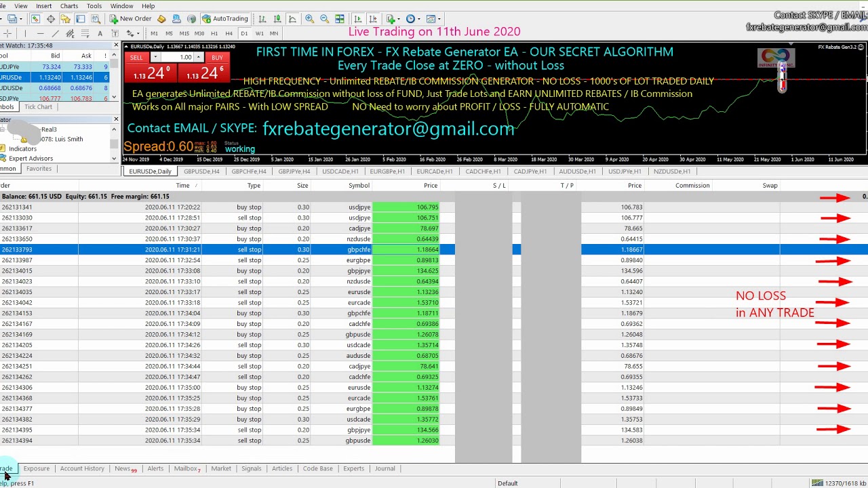
Task: Toggle chart Auto Scroll
Action: [x=357, y=18]
